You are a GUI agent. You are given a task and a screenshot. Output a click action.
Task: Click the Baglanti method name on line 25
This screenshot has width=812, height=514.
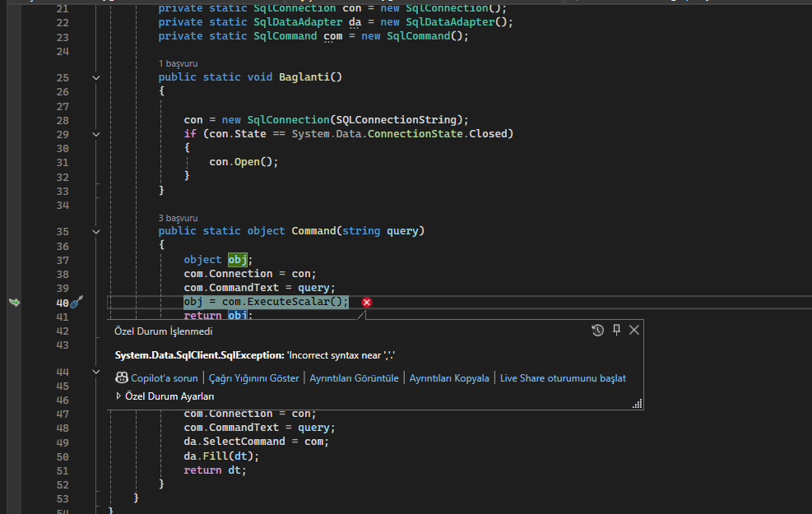[x=304, y=77]
